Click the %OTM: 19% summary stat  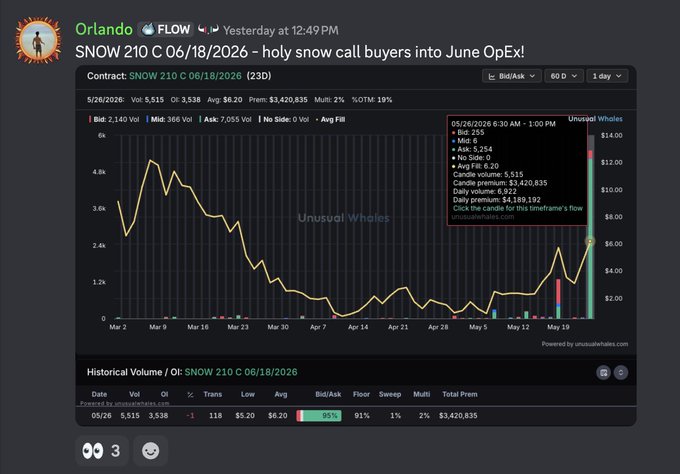click(x=372, y=100)
